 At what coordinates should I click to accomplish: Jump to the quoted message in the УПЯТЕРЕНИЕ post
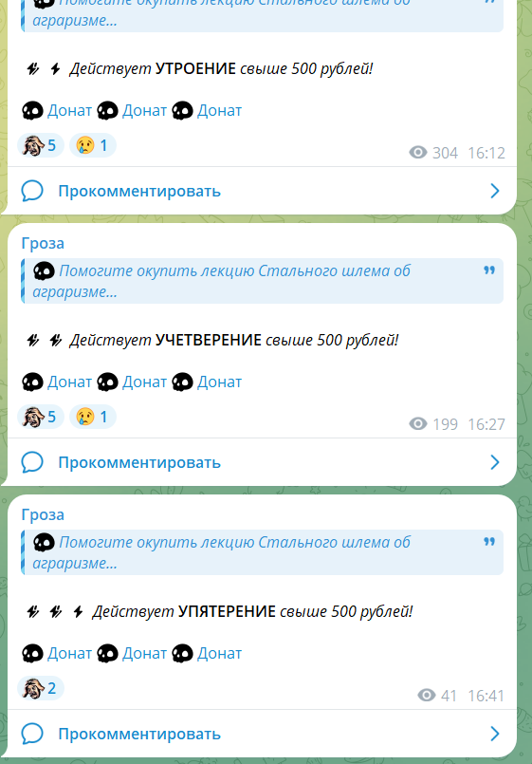pos(263,552)
